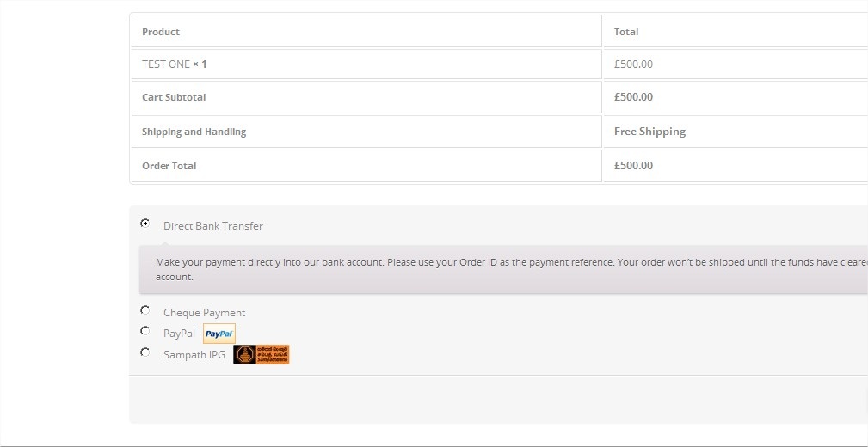This screenshot has height=447, width=868.
Task: Click the Shipping and Handling label
Action: tap(194, 132)
